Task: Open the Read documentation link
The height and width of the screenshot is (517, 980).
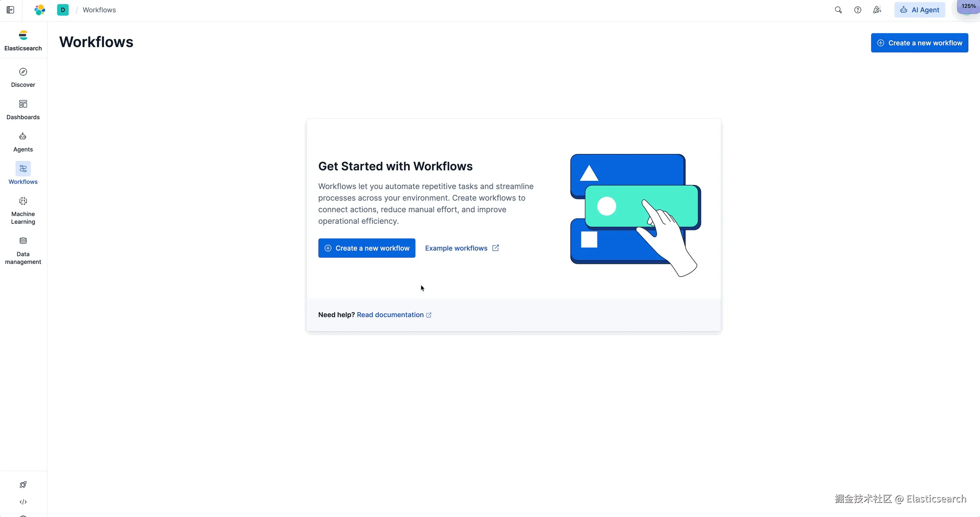Action: tap(394, 315)
